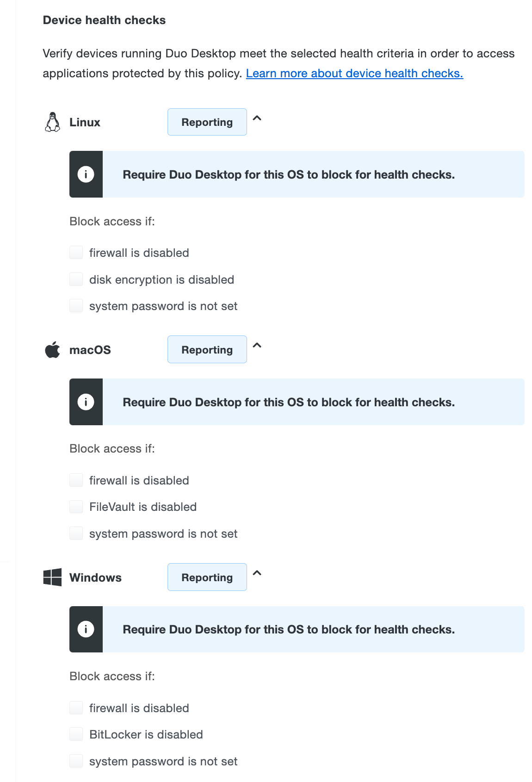This screenshot has width=532, height=782.
Task: Click the Apple logo beside macOS
Action: (x=52, y=349)
